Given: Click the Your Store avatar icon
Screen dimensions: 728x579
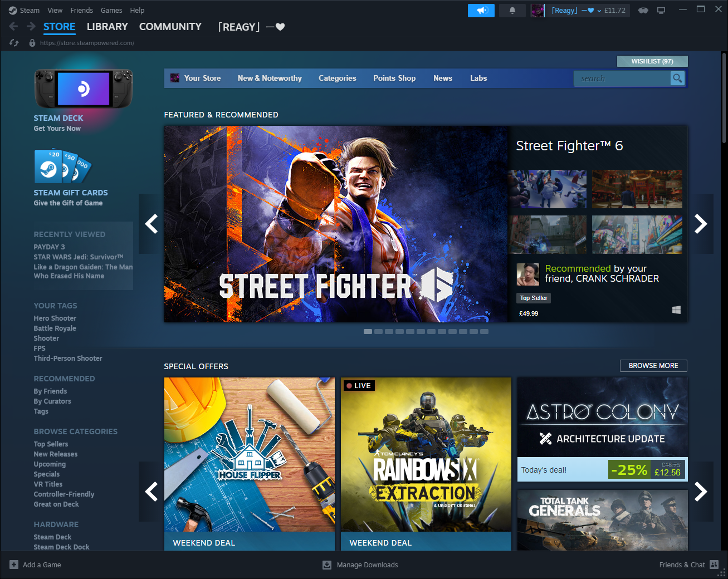Looking at the screenshot, I should (175, 78).
